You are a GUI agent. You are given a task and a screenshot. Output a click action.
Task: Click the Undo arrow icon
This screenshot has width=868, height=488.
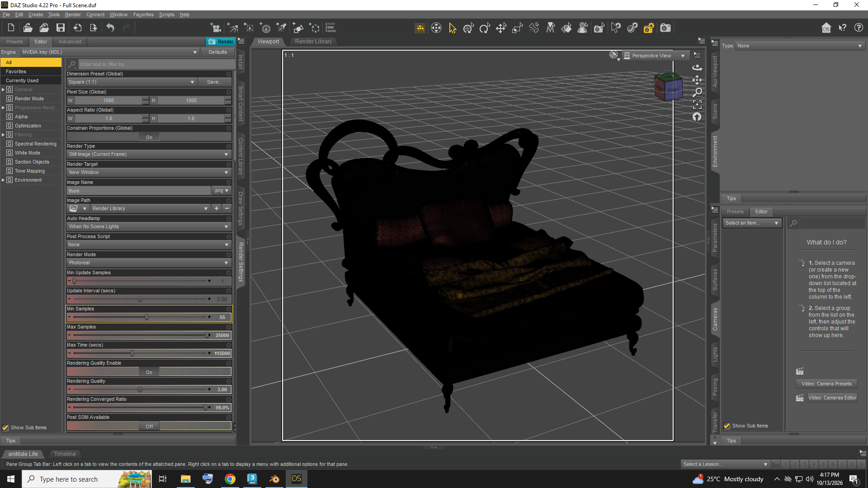(x=110, y=28)
